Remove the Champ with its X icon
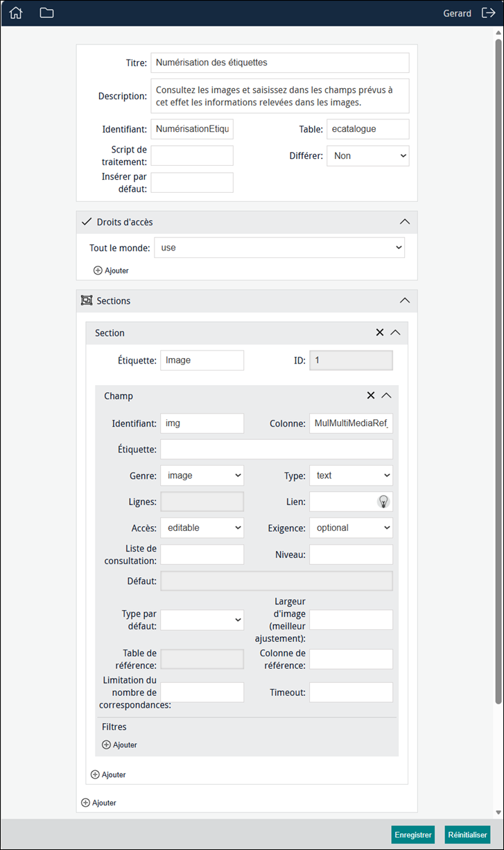The height and width of the screenshot is (850, 504). (371, 396)
